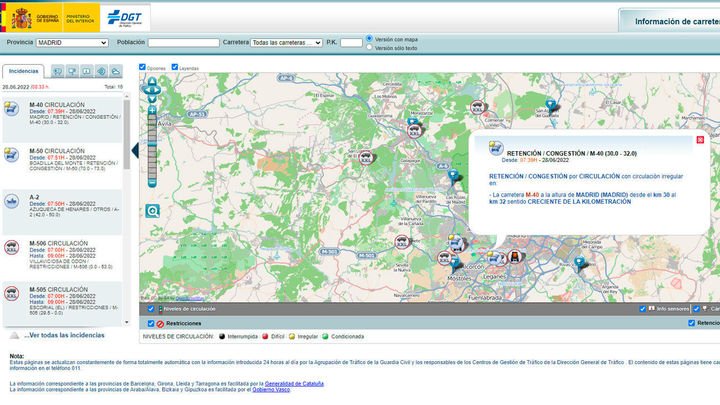720x405 pixels.
Task: Click the M-40 incident traffic icon
Action: (11, 109)
